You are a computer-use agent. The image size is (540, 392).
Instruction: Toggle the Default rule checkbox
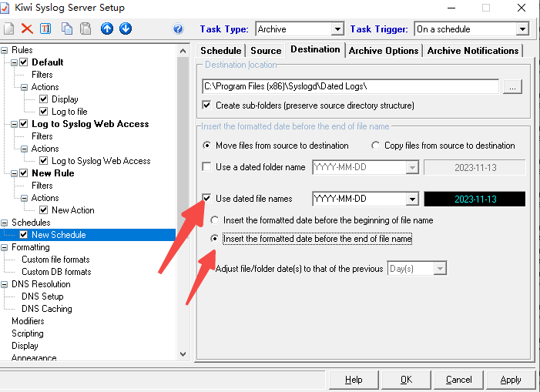pyautogui.click(x=23, y=62)
